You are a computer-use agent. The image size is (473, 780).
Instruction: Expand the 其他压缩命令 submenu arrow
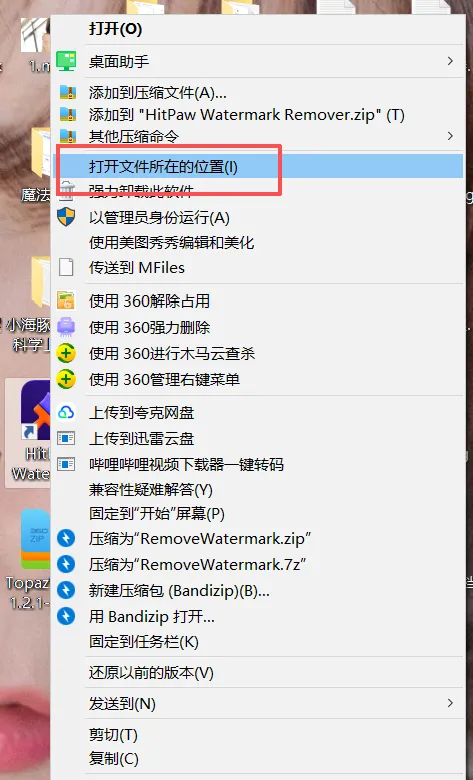click(x=450, y=135)
